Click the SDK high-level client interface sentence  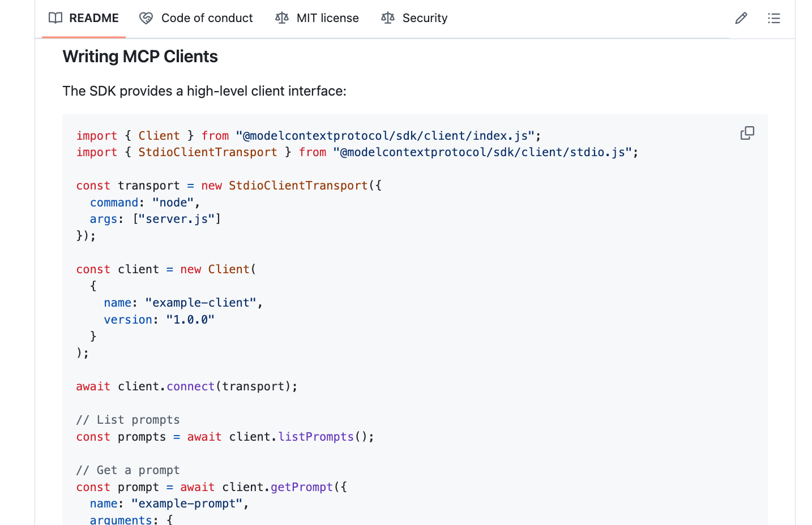(204, 91)
